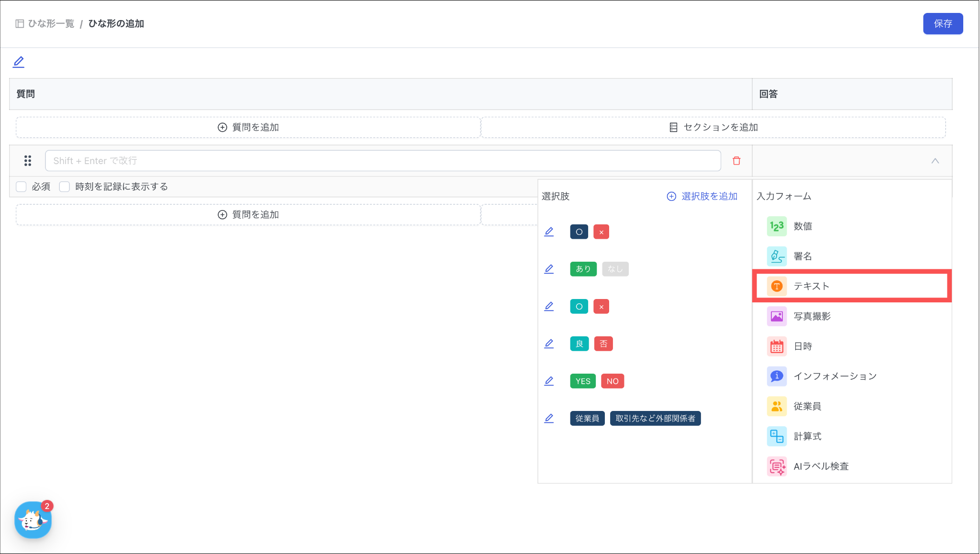Viewport: 980px width, 554px height.
Task: Choose the 写真撮影 photo input form
Action: coord(812,316)
